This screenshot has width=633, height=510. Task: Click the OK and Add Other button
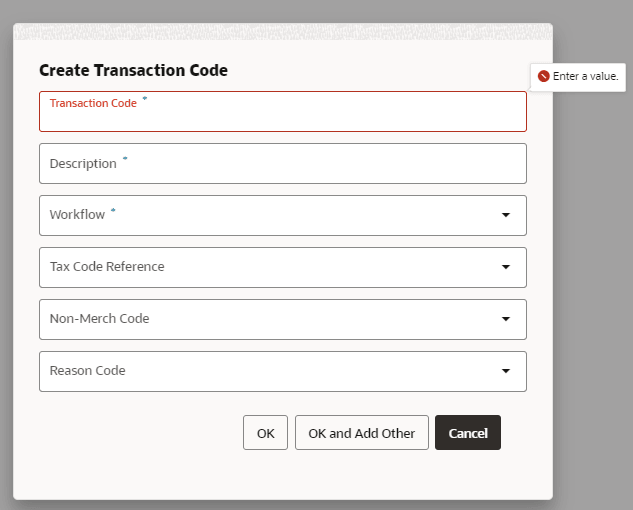pyautogui.click(x=362, y=432)
